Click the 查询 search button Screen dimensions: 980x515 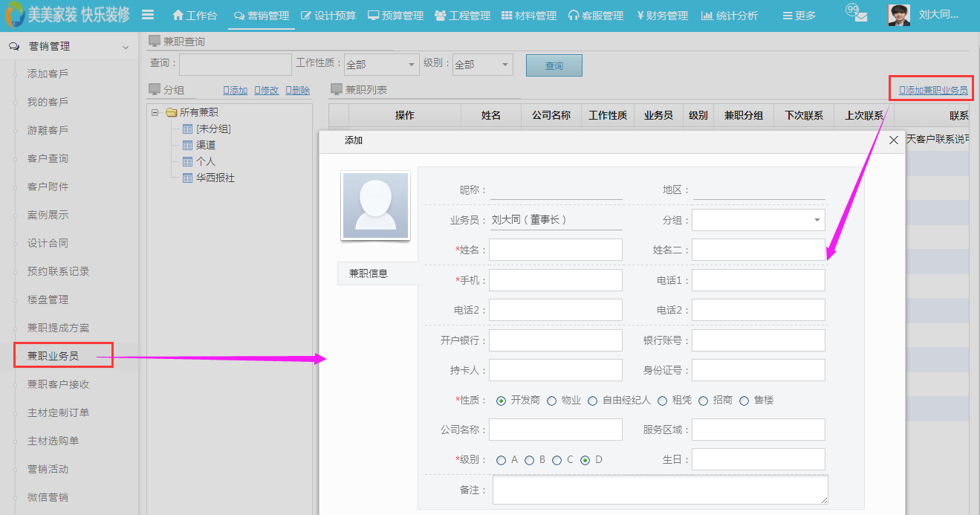point(554,65)
